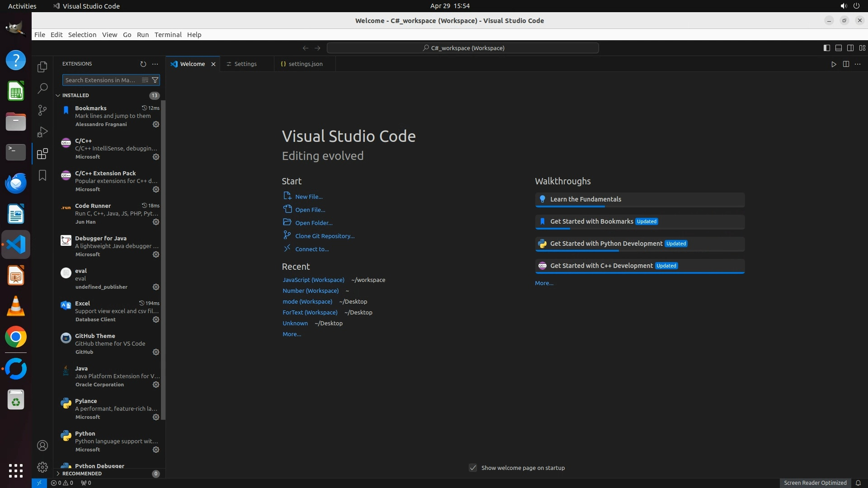This screenshot has width=868, height=488.
Task: Open the Search view icon
Action: (x=42, y=89)
